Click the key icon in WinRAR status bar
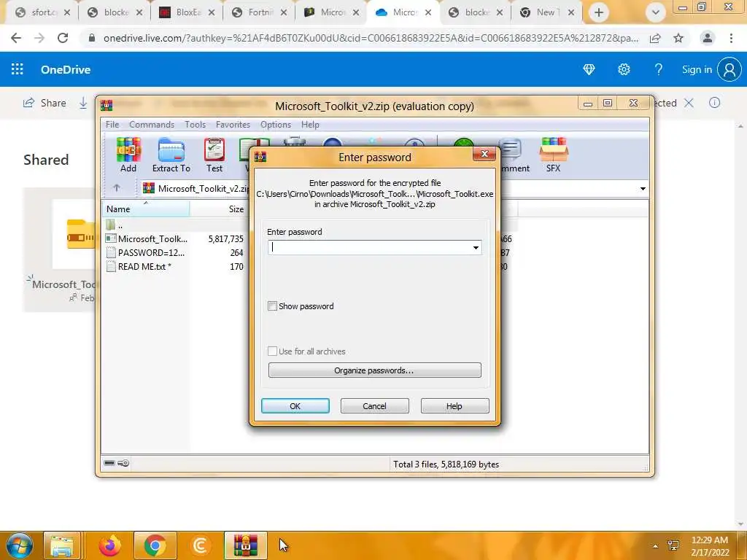Image resolution: width=747 pixels, height=560 pixels. [123, 463]
